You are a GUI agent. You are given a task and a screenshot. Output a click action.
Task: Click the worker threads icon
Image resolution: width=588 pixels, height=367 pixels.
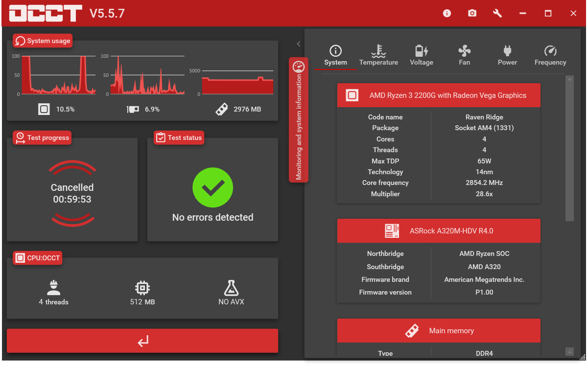[x=53, y=288]
